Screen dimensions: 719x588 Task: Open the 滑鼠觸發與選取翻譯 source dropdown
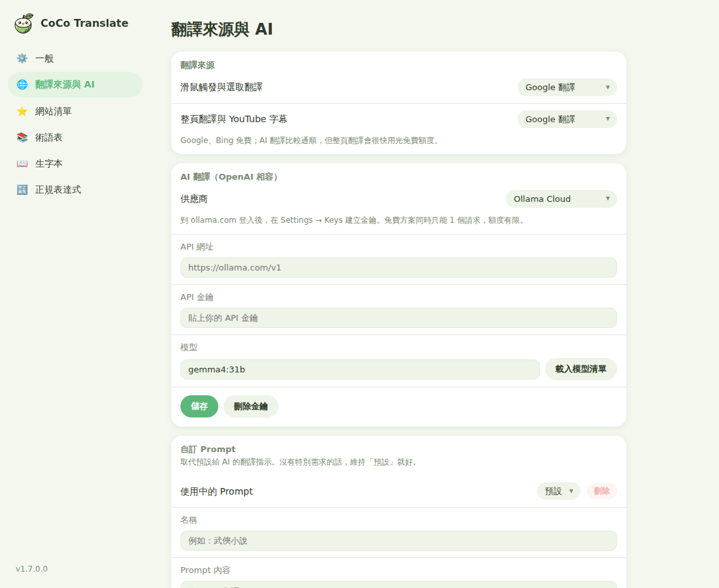click(567, 87)
